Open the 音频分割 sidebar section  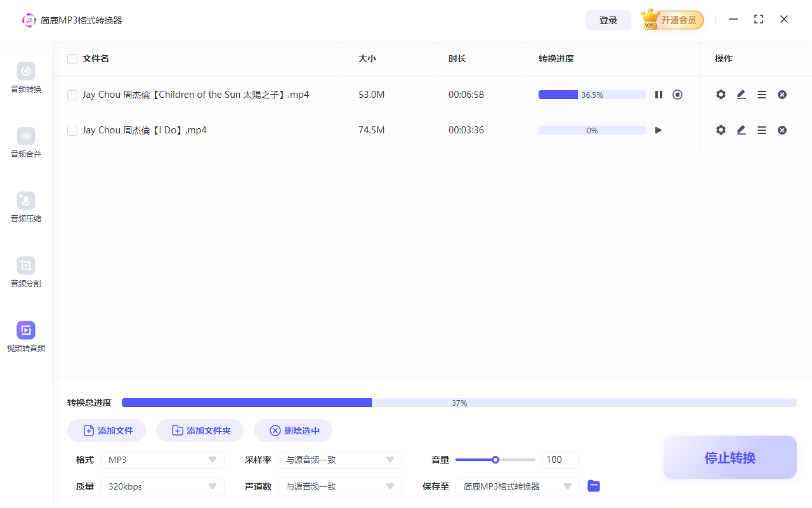(26, 272)
